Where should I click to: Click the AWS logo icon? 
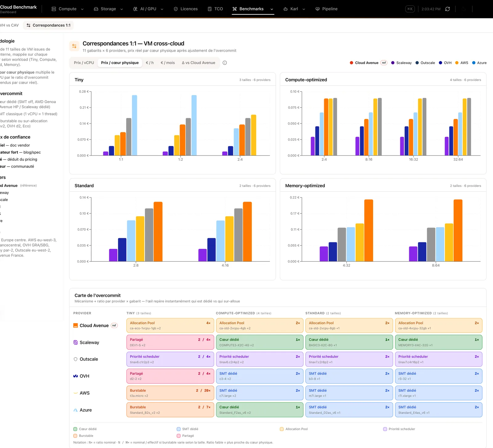pos(75,393)
